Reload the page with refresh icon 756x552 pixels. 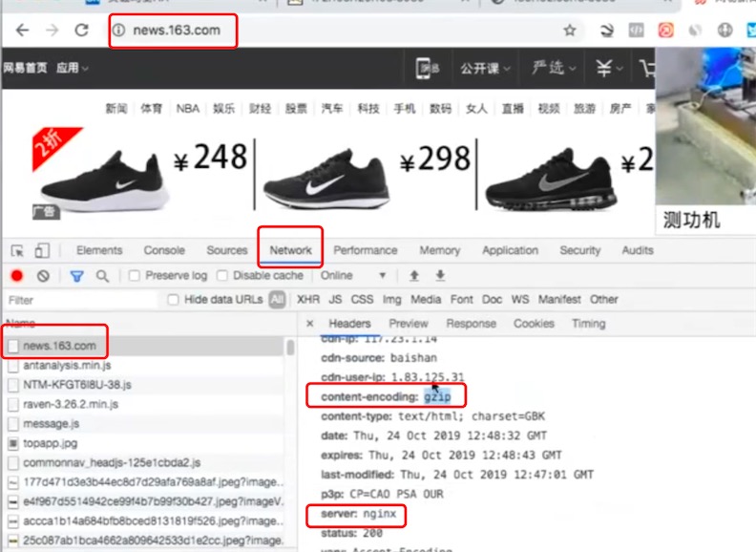point(81,31)
